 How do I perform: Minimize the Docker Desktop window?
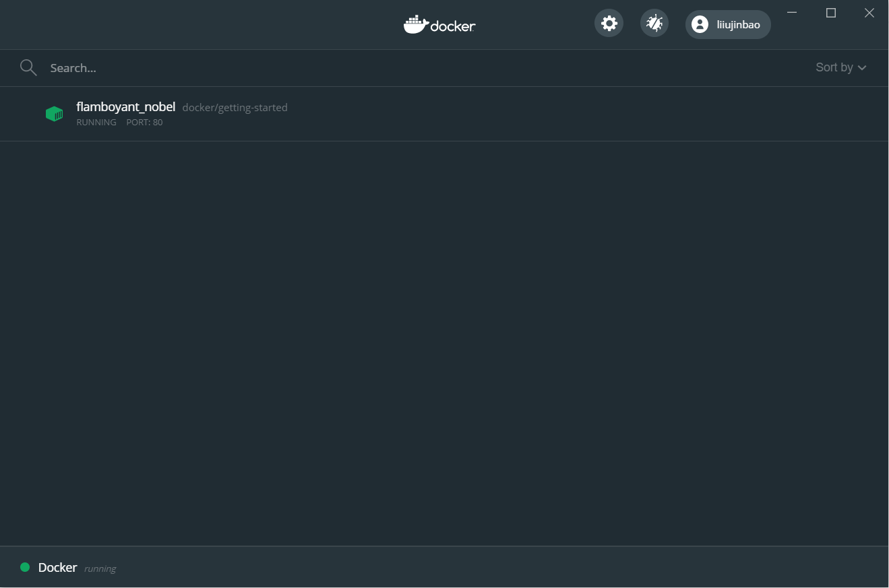(x=792, y=13)
